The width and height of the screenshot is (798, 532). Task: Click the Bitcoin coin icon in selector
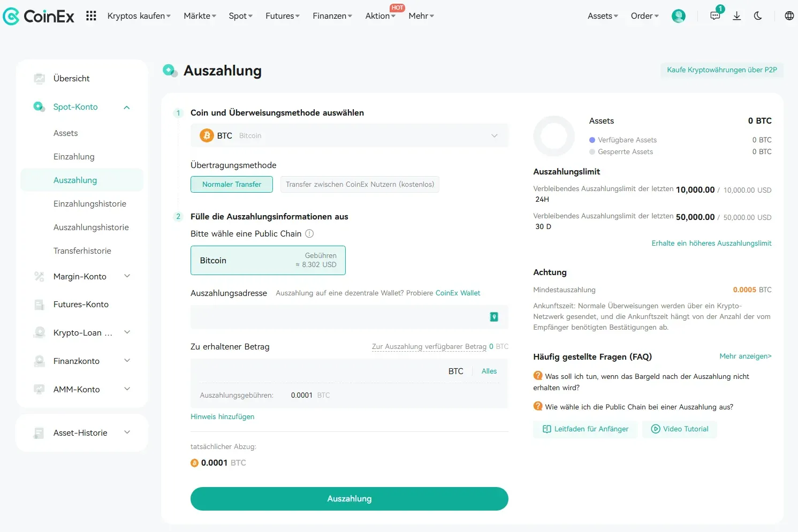[207, 135]
